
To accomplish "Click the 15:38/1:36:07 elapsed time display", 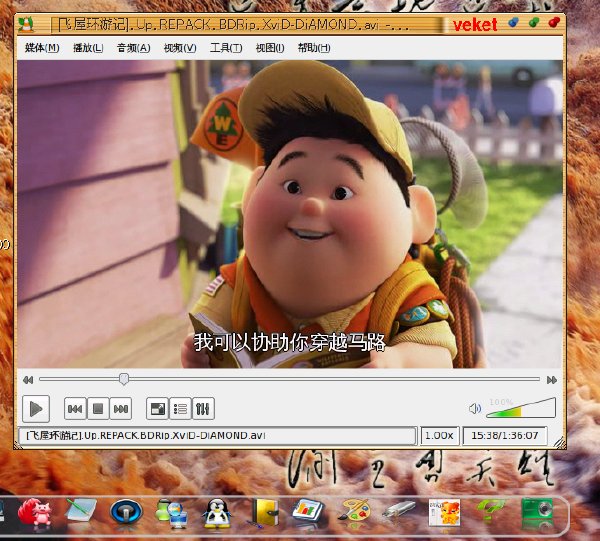I will pyautogui.click(x=505, y=436).
